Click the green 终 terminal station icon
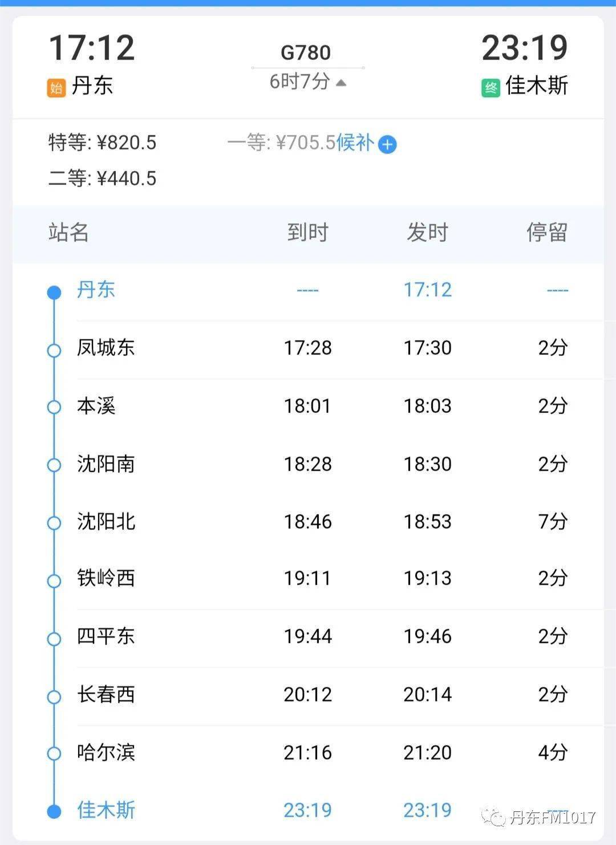The height and width of the screenshot is (845, 616). (491, 87)
